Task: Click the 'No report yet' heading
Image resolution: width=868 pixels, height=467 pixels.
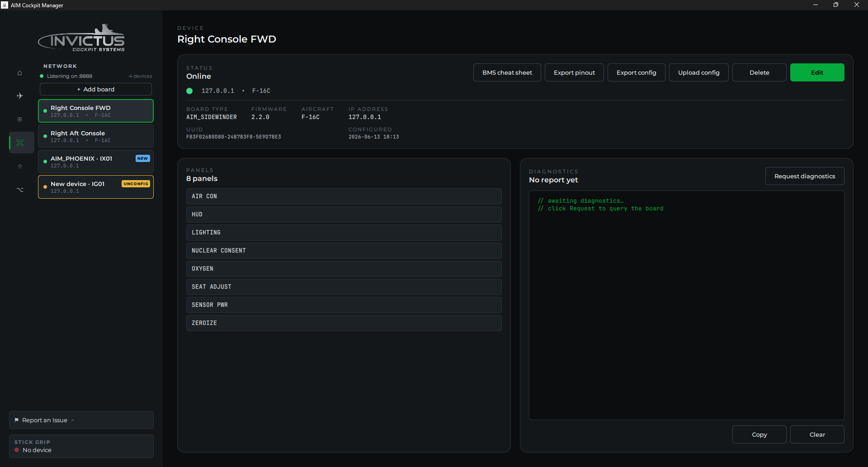Action: pos(553,180)
